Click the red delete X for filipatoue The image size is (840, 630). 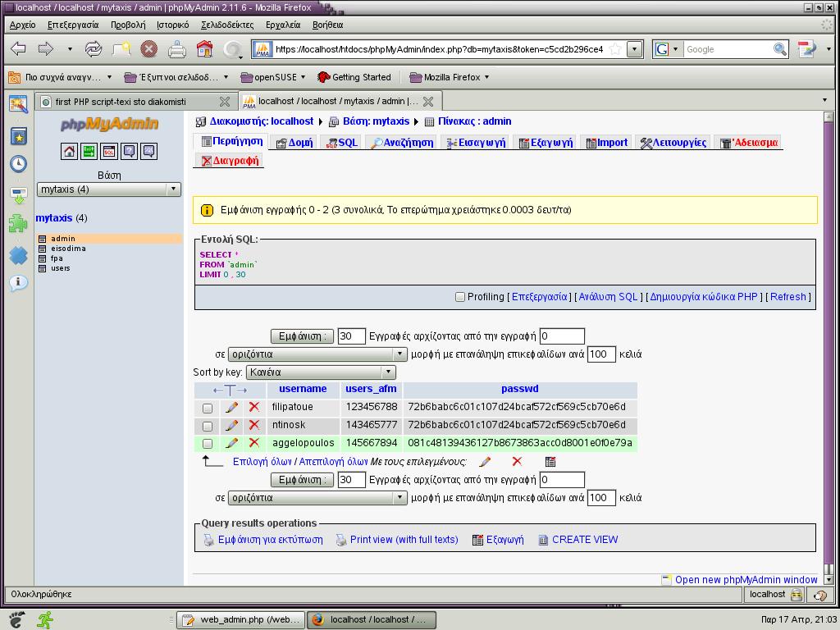254,407
